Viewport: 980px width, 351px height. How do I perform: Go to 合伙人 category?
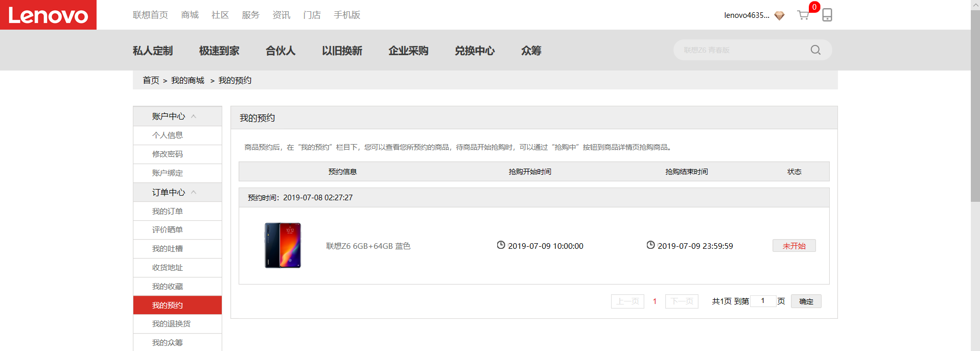pyautogui.click(x=281, y=51)
